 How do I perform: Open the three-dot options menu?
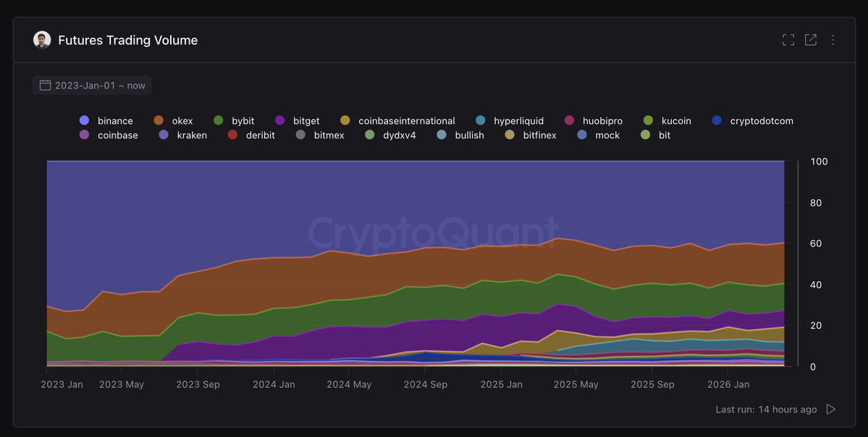833,40
